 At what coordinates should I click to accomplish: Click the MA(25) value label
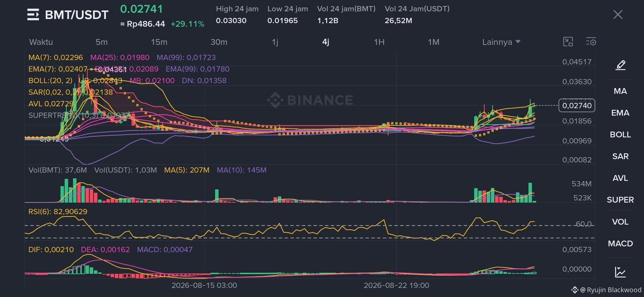(120, 58)
